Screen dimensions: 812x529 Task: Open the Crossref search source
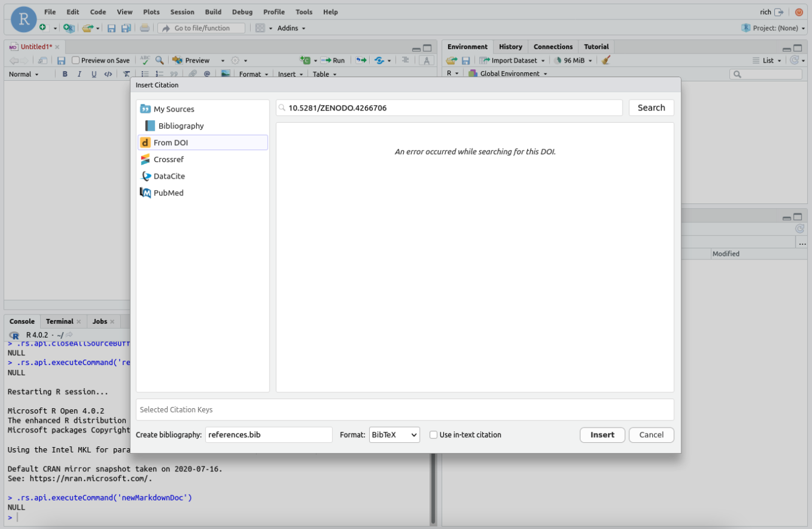coord(169,159)
